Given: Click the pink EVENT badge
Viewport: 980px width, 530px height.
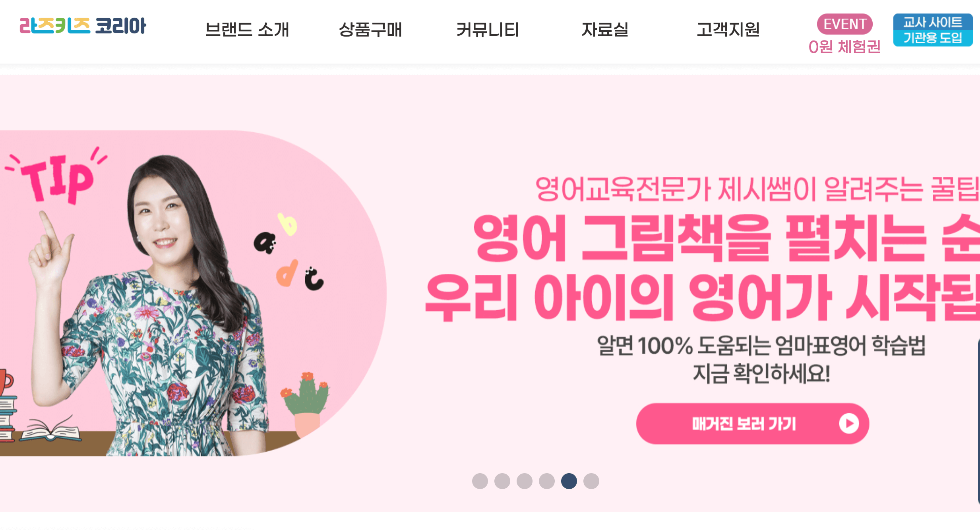Looking at the screenshot, I should click(x=844, y=24).
